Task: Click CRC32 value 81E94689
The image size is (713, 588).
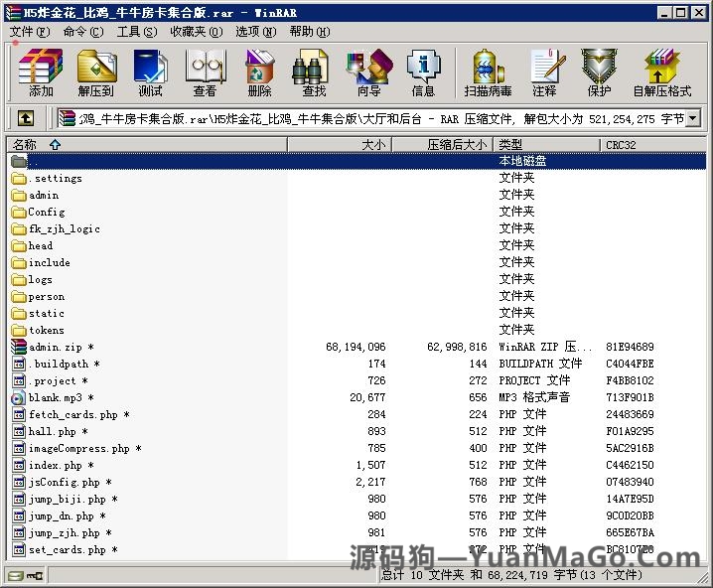Action: click(x=630, y=347)
